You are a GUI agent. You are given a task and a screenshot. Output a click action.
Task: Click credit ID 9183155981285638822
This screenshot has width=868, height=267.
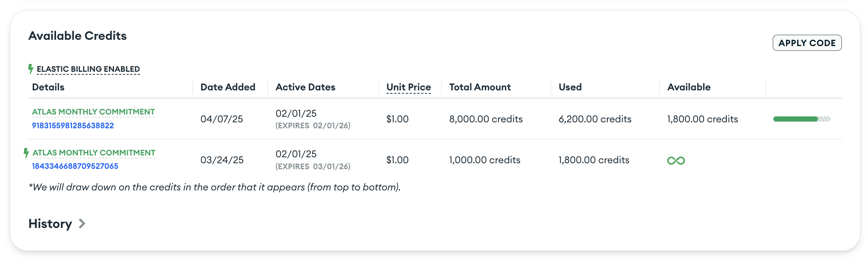[73, 125]
